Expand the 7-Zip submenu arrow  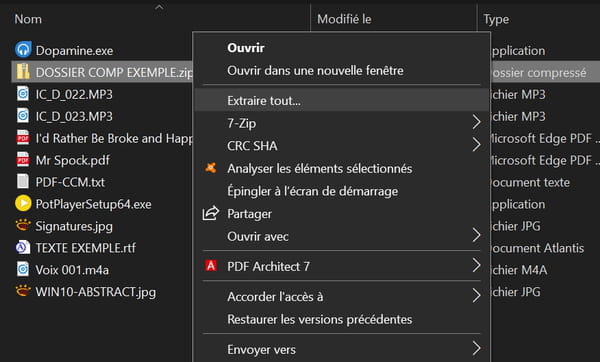476,122
